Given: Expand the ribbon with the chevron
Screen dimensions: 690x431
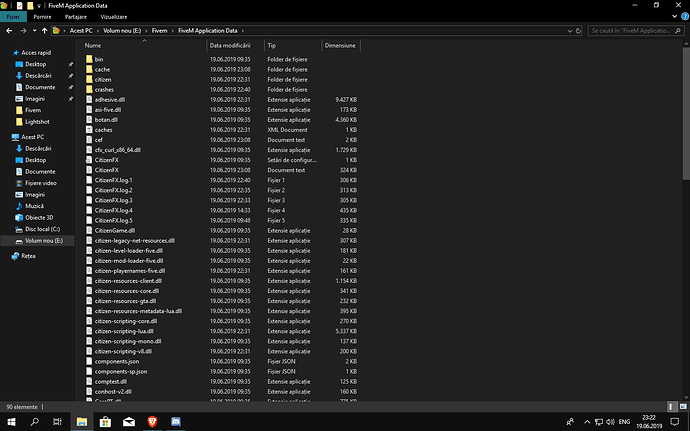Looking at the screenshot, I should pos(675,16).
